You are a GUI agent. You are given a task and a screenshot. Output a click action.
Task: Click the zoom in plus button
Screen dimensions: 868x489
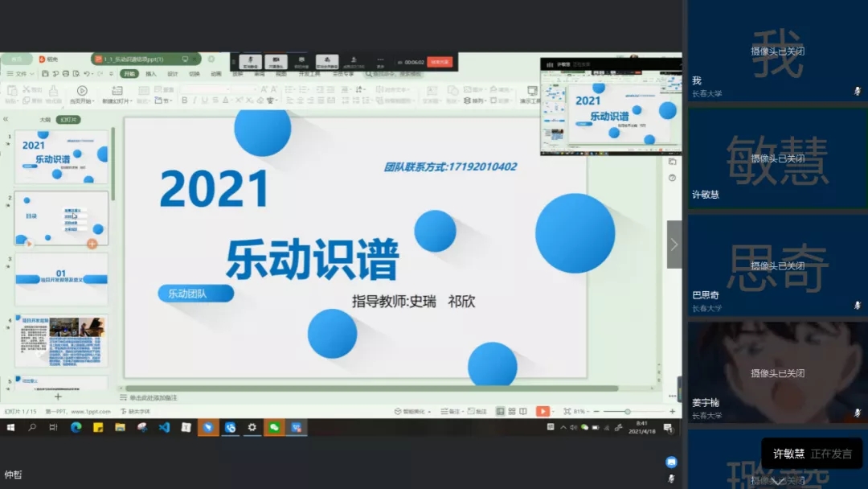pos(672,412)
